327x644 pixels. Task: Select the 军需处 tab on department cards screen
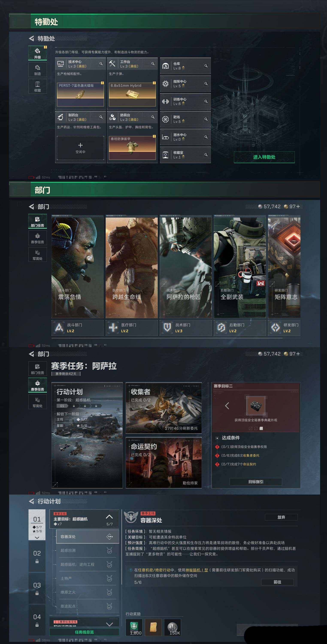38,254
